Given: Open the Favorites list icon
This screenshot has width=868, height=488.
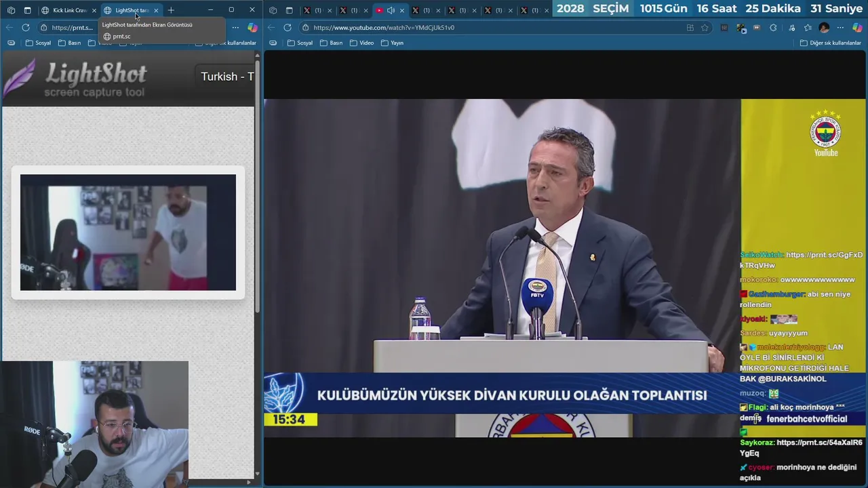Looking at the screenshot, I should [x=808, y=28].
